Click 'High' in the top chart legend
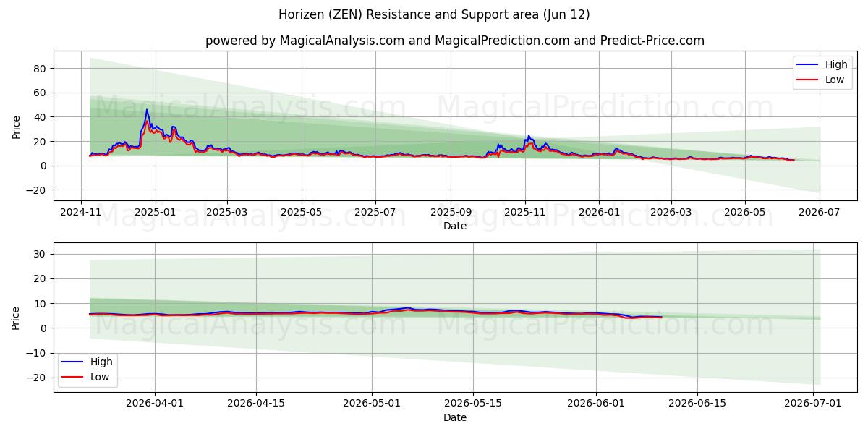Screen dimensions: 868x434 (x=836, y=64)
